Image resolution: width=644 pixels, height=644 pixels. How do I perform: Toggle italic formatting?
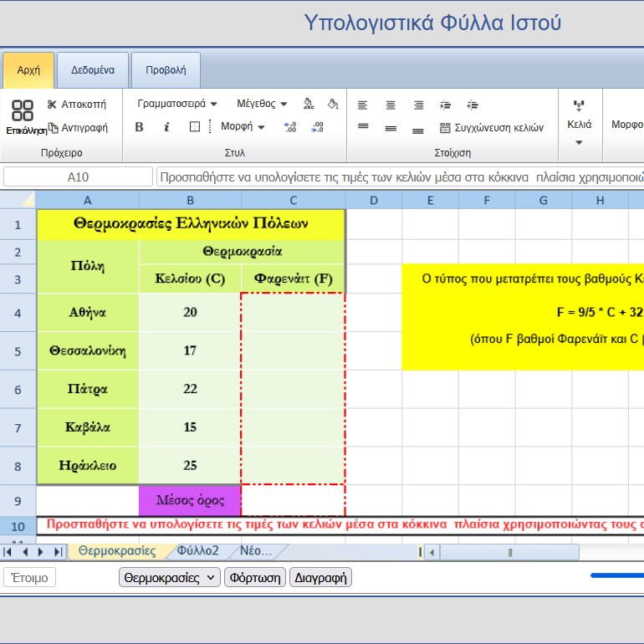tap(166, 127)
